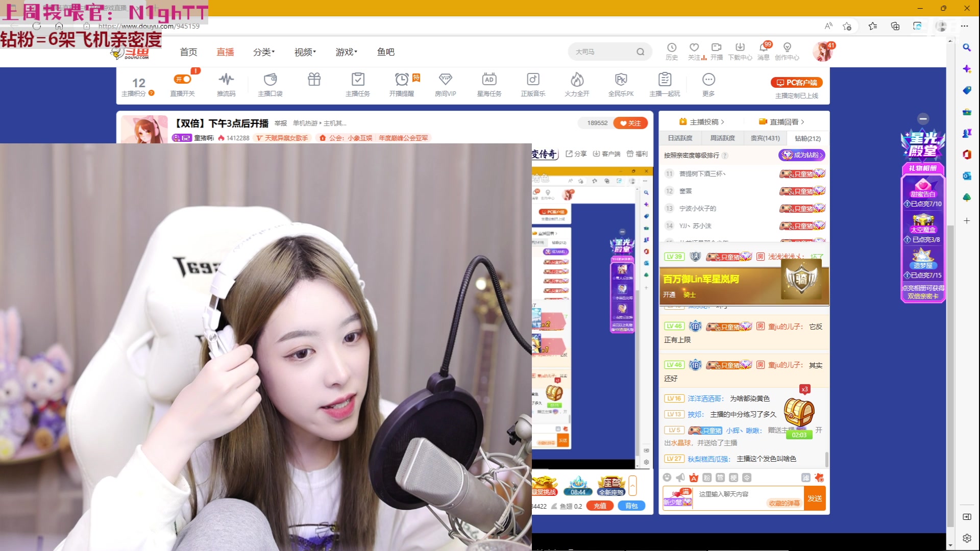Screen dimensions: 980x551
Task: Open the 分类 category dropdown
Action: pyautogui.click(x=263, y=52)
